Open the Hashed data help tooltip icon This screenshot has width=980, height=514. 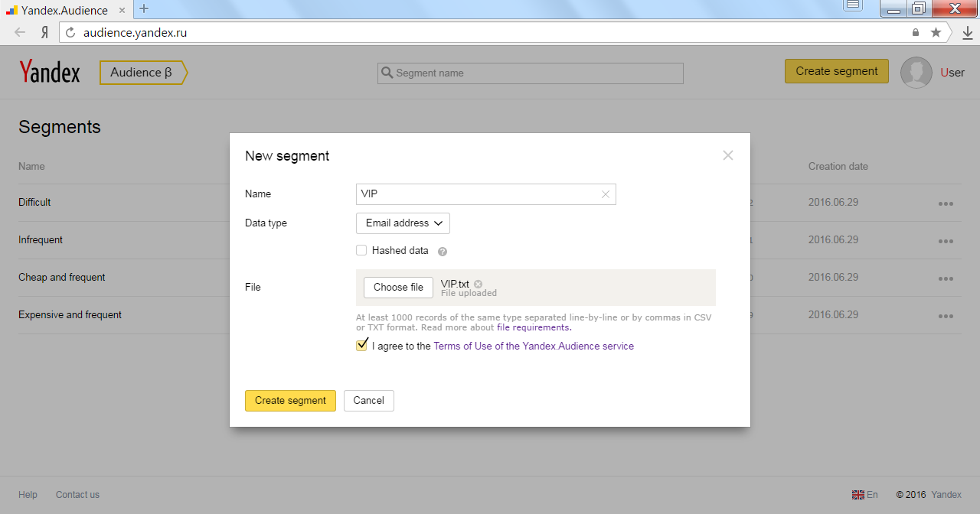(442, 251)
